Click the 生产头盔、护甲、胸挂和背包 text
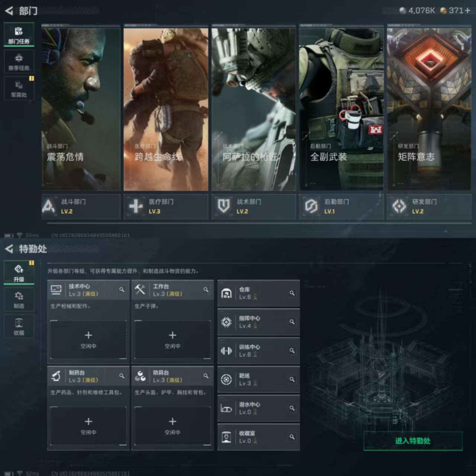Image resolution: width=476 pixels, height=476 pixels. [x=170, y=392]
